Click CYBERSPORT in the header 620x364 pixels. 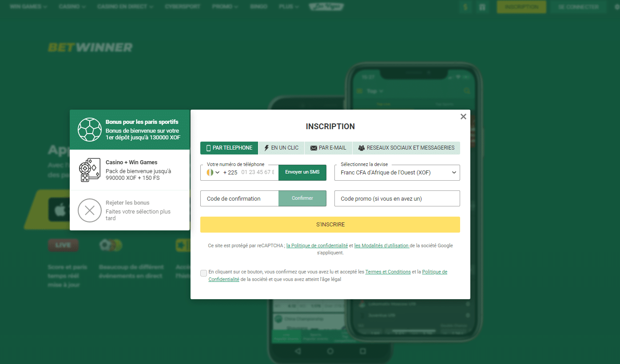click(x=183, y=7)
